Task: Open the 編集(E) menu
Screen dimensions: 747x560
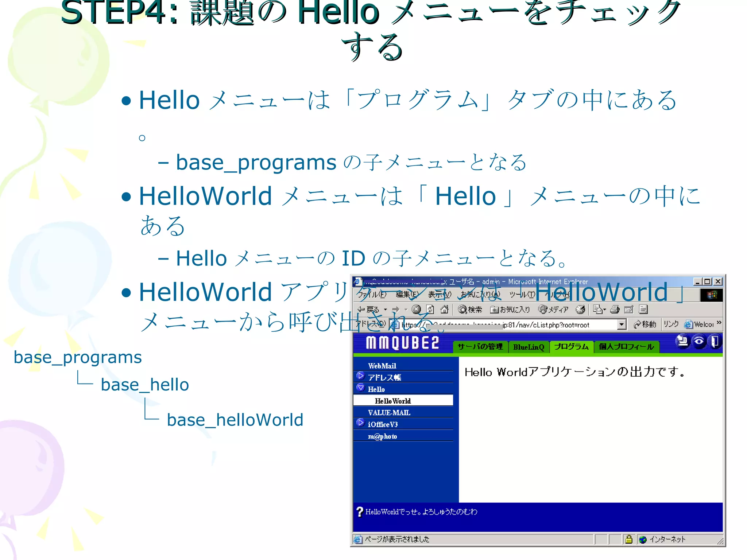Action: tap(407, 294)
